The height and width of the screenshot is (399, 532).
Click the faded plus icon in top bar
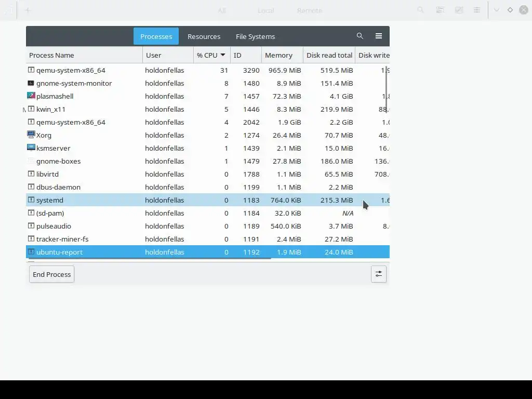click(28, 10)
